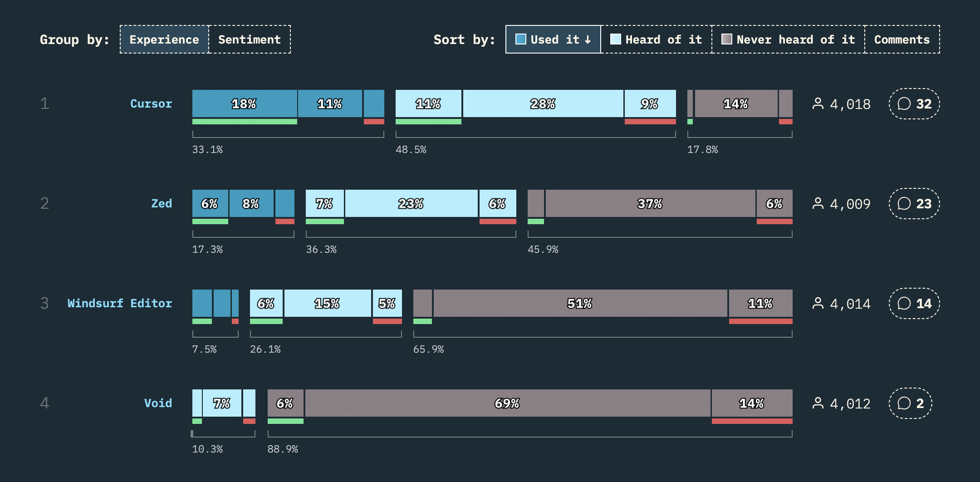Click Cursor's 17.8% never heard total
Viewport: 980px width, 482px height.
(x=703, y=150)
